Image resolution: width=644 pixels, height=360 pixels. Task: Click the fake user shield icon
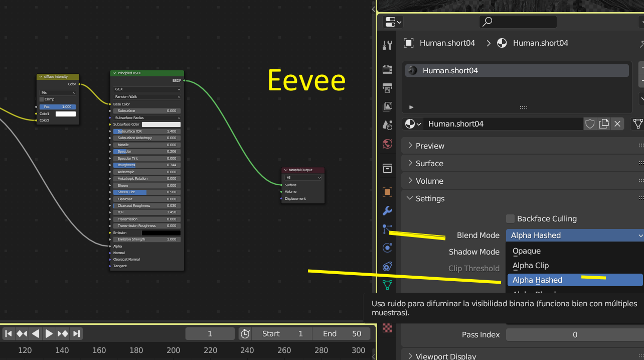pos(590,124)
